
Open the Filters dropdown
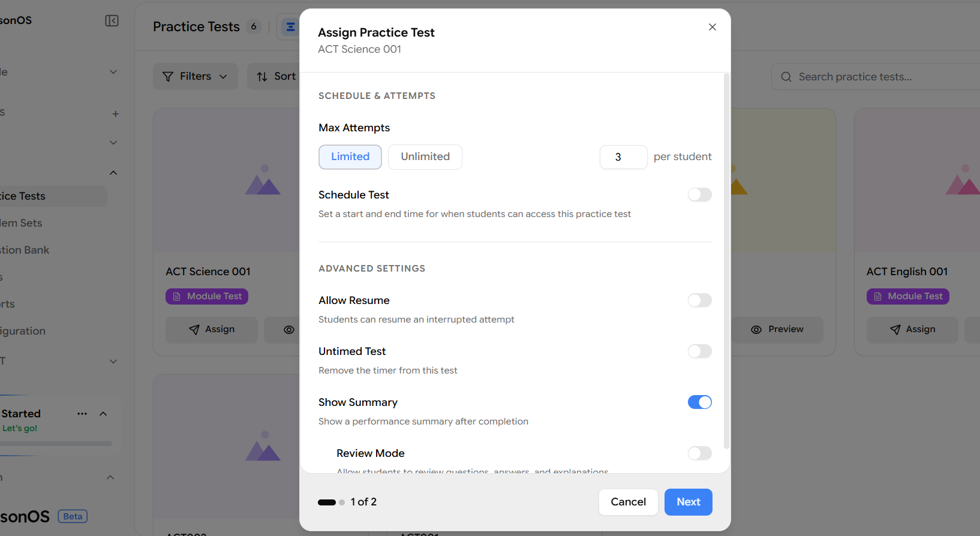(x=196, y=77)
